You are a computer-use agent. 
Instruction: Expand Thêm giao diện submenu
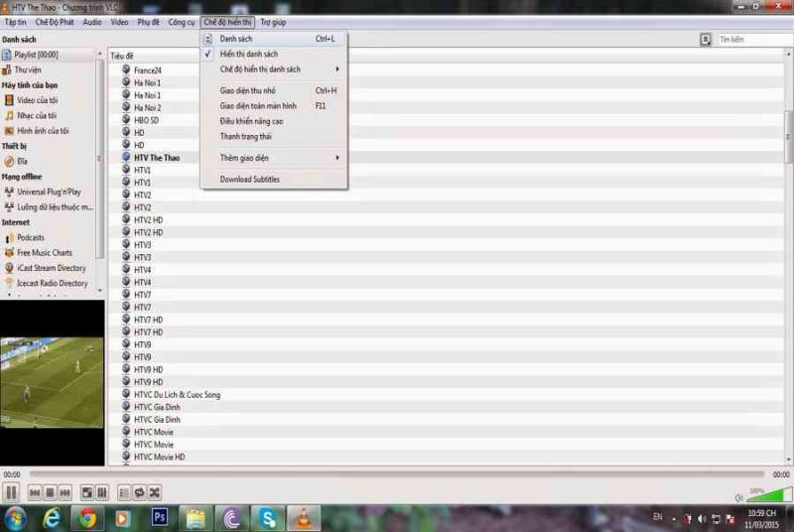[x=274, y=158]
